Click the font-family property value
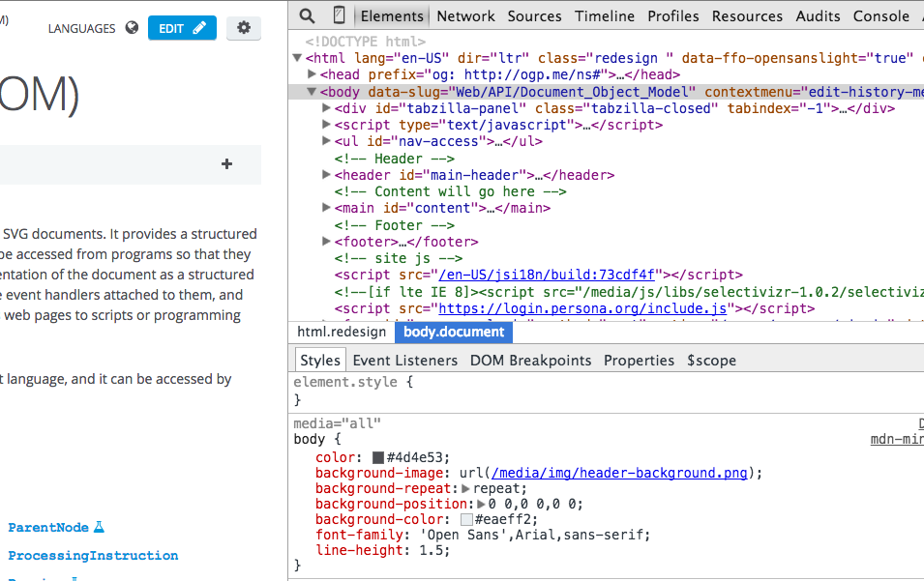 pos(534,535)
